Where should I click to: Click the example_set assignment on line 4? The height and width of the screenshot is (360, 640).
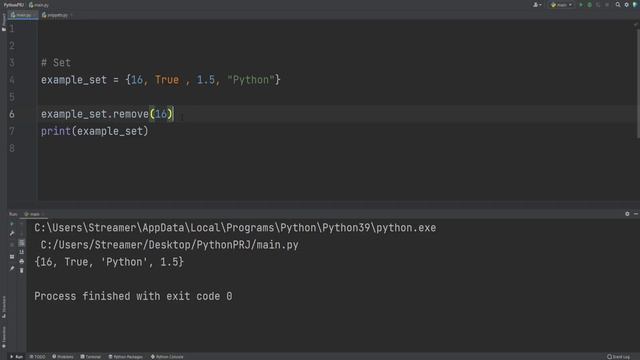pyautogui.click(x=160, y=80)
